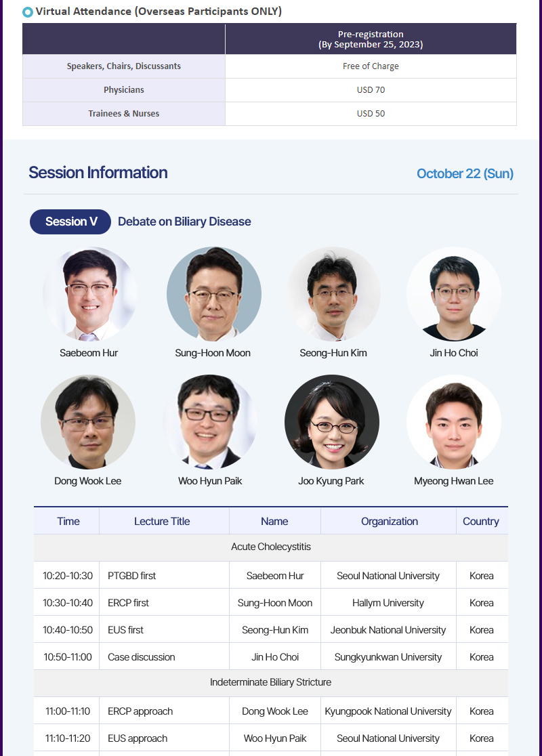Click the October 22 (Sun) date label

[465, 173]
